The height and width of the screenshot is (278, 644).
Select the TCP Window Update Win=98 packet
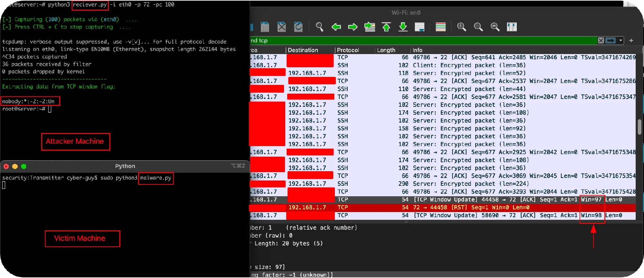[443, 216]
